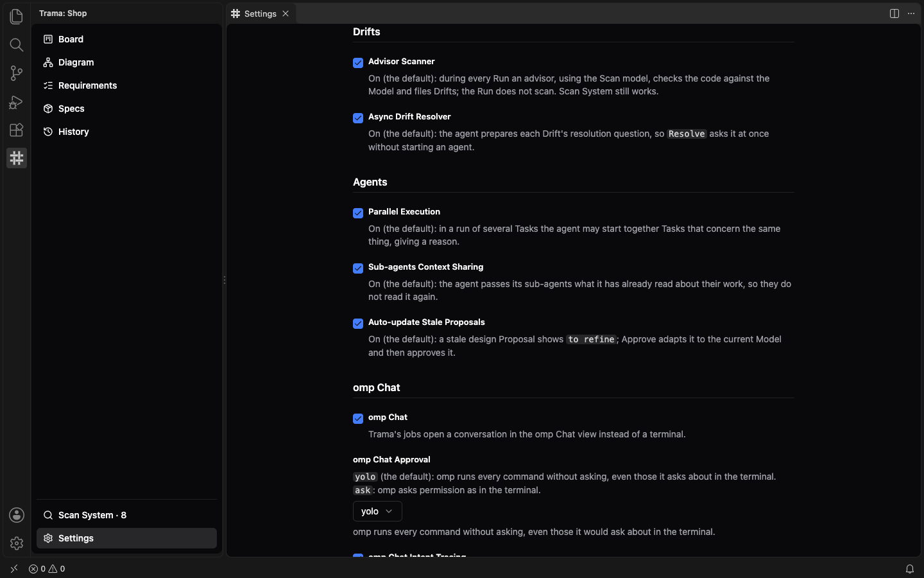Click the sidebar resize sash handle
The image size is (924, 578).
(225, 280)
